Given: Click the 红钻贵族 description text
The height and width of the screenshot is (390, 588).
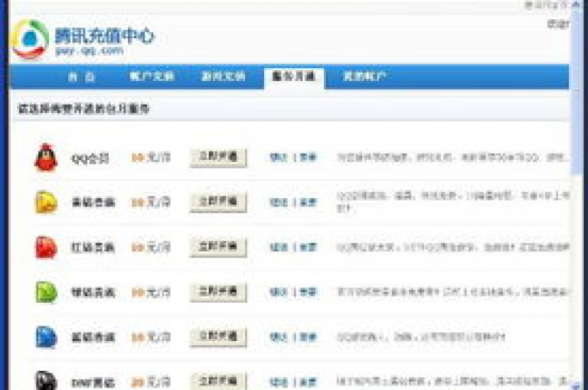Looking at the screenshot, I should point(452,247).
